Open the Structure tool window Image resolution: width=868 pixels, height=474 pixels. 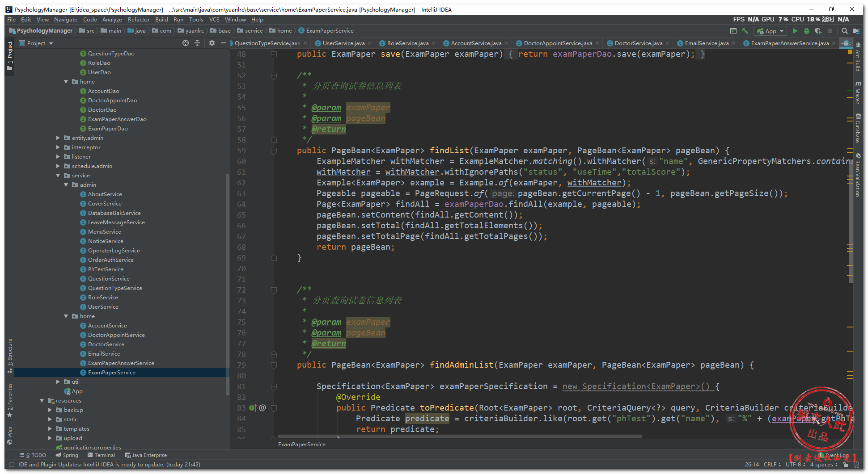click(9, 356)
